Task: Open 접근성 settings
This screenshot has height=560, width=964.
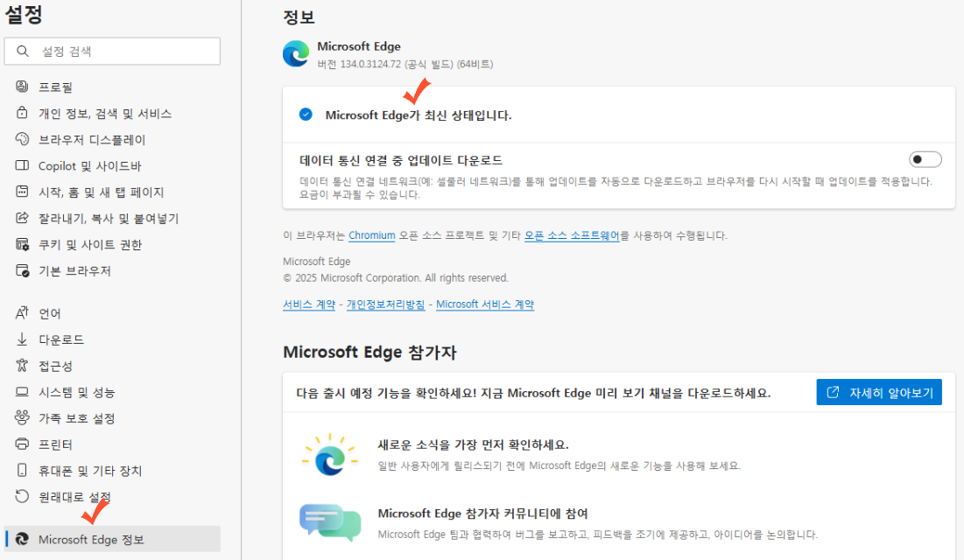Action: pyautogui.click(x=55, y=367)
